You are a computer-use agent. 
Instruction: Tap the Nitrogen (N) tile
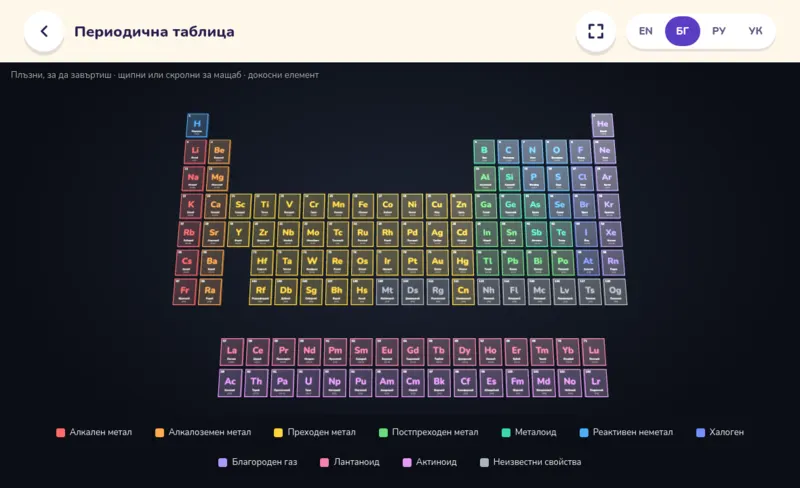(x=532, y=152)
